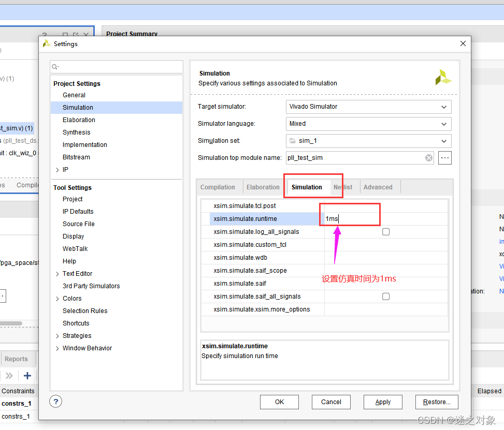The width and height of the screenshot is (504, 430).
Task: Select Elaboration in the settings tree
Action: pyautogui.click(x=79, y=120)
